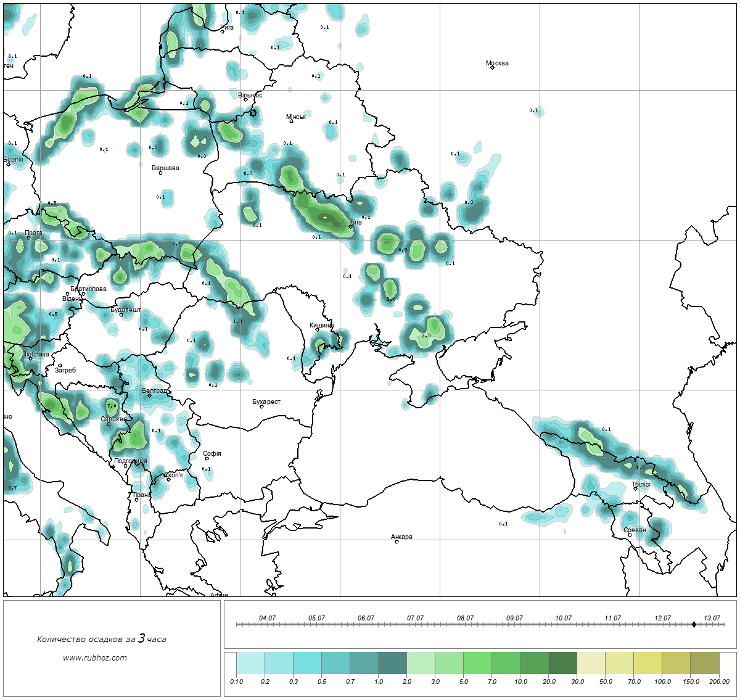Select the Київ city marker on map

(x=351, y=227)
